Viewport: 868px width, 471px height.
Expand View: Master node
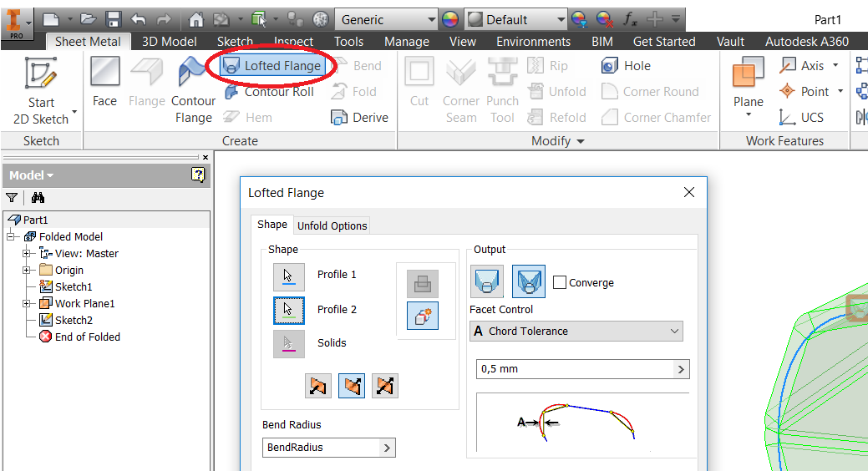tap(26, 254)
